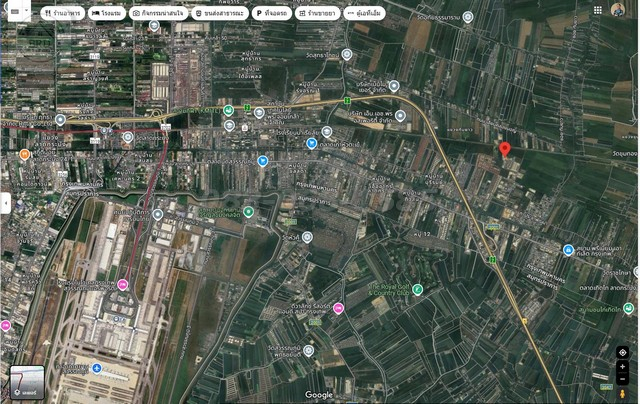This screenshot has width=640, height=404.
Task: Expand the collapsed side panel arrow
Action: pyautogui.click(x=5, y=202)
